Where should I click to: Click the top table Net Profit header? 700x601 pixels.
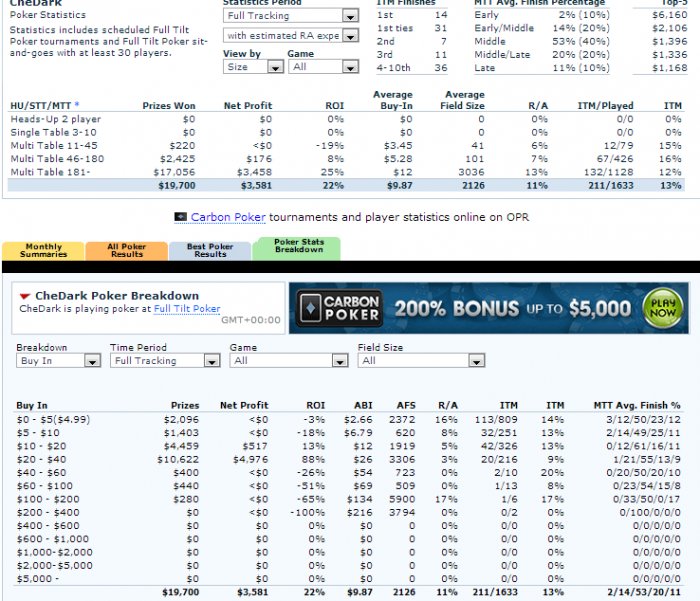click(x=248, y=106)
